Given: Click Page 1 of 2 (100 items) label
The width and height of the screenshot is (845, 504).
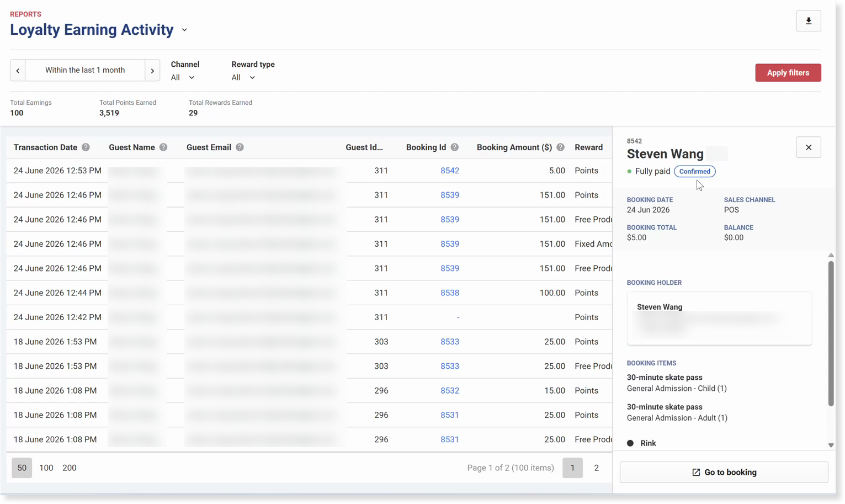Looking at the screenshot, I should (x=511, y=468).
